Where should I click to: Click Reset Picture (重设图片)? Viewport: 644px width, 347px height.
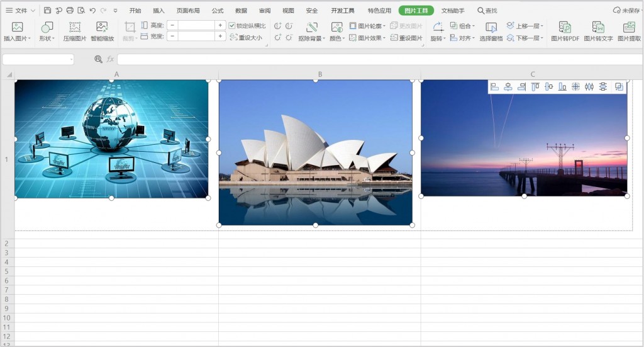click(x=406, y=37)
